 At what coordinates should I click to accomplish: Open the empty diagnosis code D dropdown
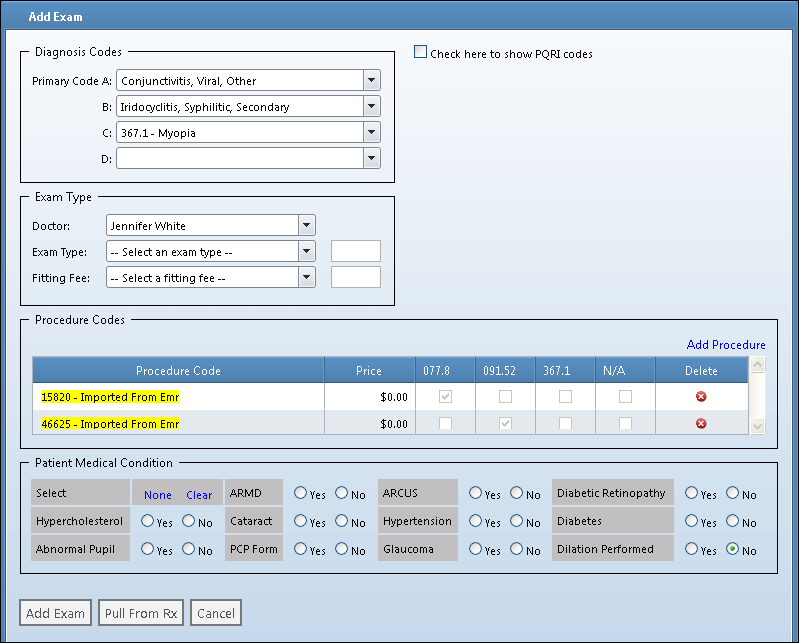point(371,158)
